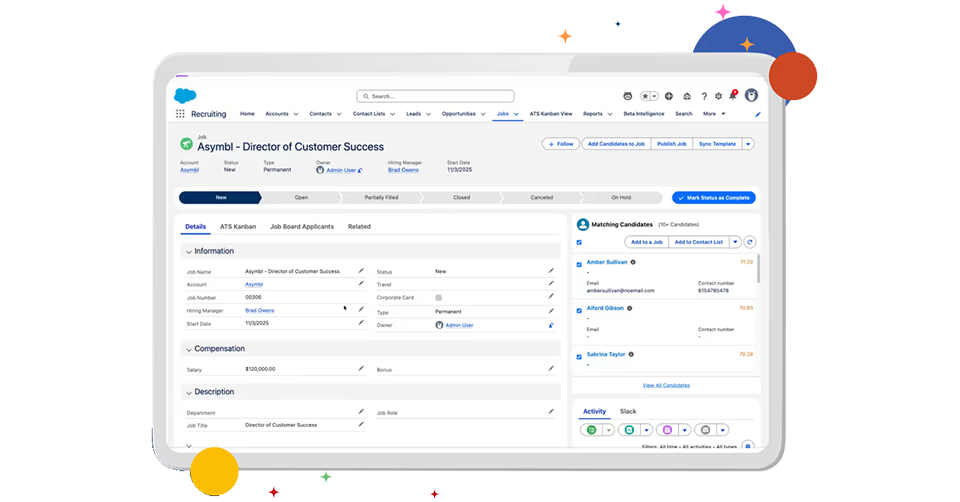The height and width of the screenshot is (502, 960).
Task: Click the edit pencil for Department
Action: pos(361,411)
